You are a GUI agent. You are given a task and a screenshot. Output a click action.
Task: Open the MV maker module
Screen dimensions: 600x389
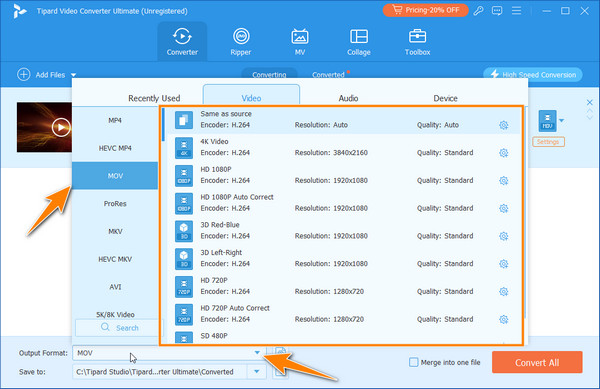[x=300, y=41]
